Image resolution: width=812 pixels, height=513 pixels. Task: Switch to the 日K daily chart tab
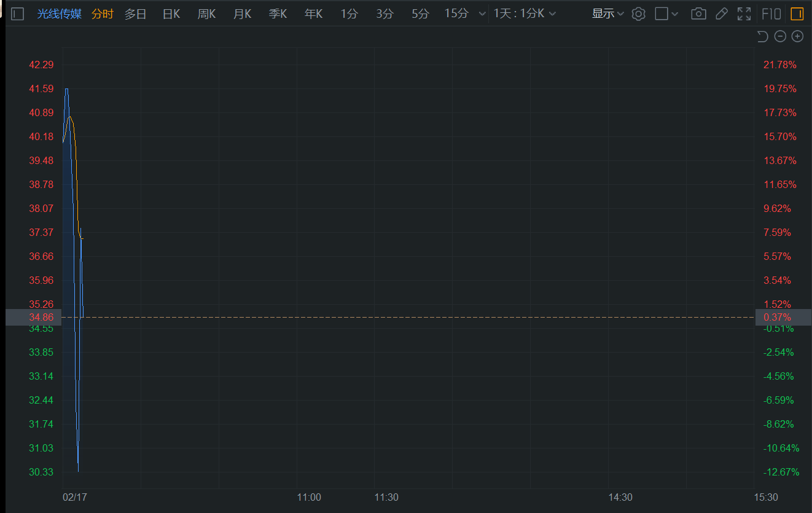171,14
